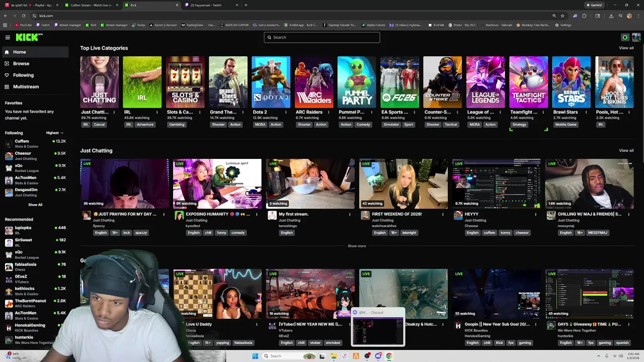
Task: Open options menu for Just Chatting category
Action: click(114, 112)
